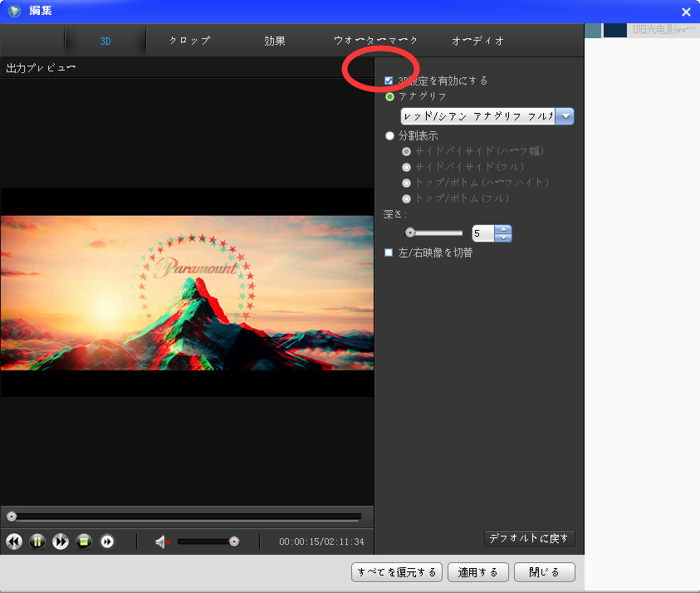Screen dimensions: 700x593
Task: Toggle the mute speaker icon
Action: point(162,542)
